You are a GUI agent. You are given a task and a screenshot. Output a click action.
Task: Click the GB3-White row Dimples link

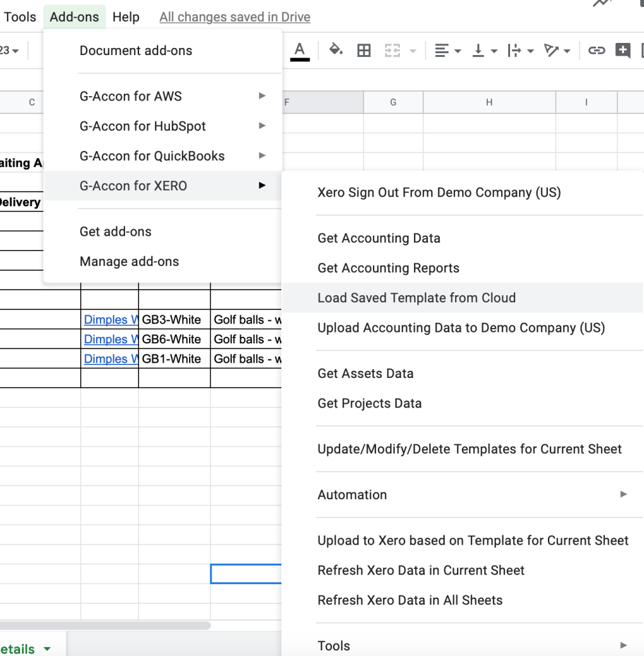coord(110,320)
